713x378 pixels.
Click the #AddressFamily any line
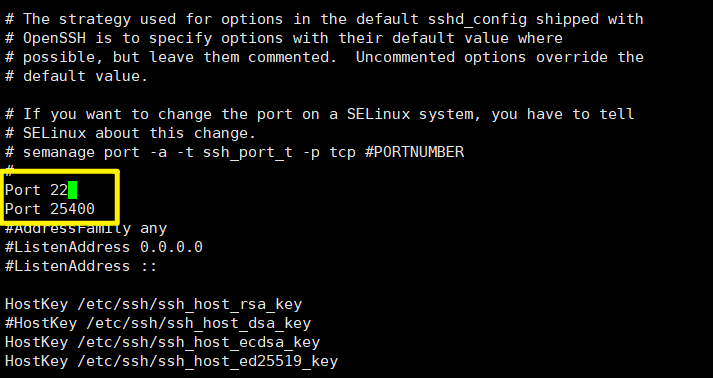click(86, 228)
